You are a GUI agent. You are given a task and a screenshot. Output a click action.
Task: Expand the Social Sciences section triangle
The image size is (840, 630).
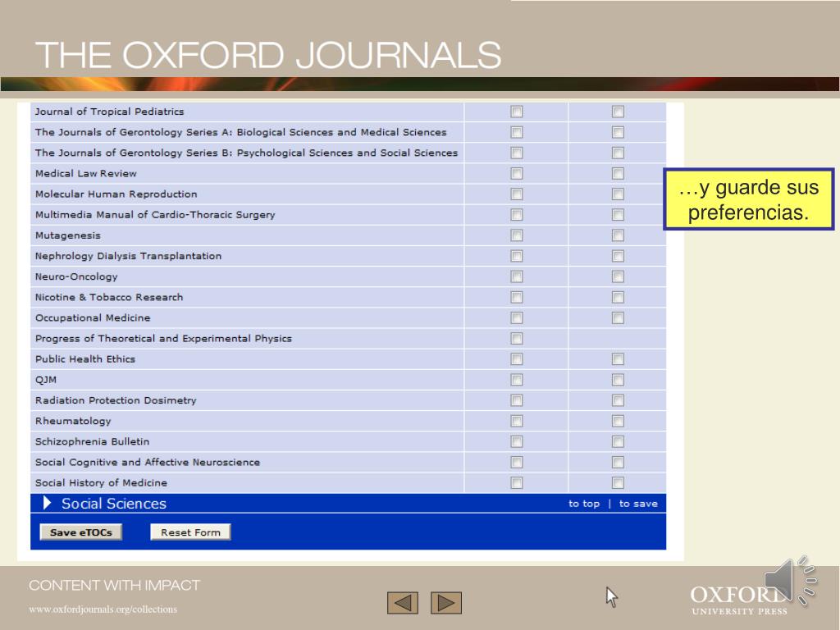pos(47,503)
